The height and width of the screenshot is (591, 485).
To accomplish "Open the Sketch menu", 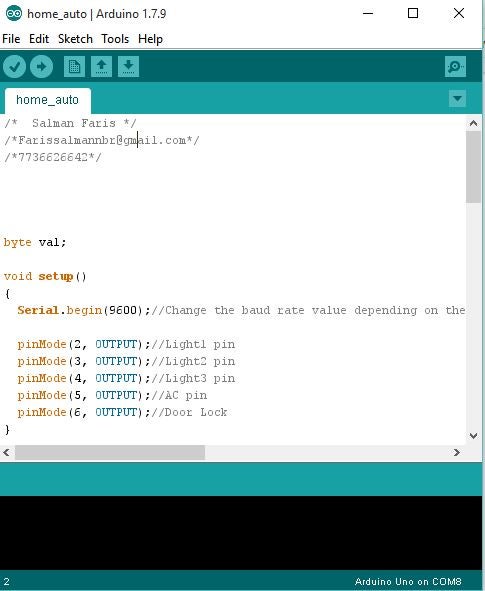I will 75,39.
